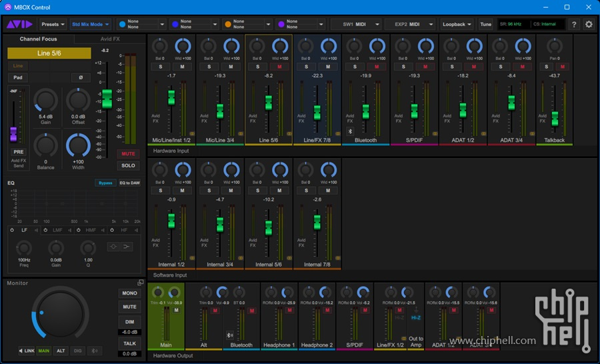Click the Gain knob showing 5.4 dB

[x=45, y=101]
